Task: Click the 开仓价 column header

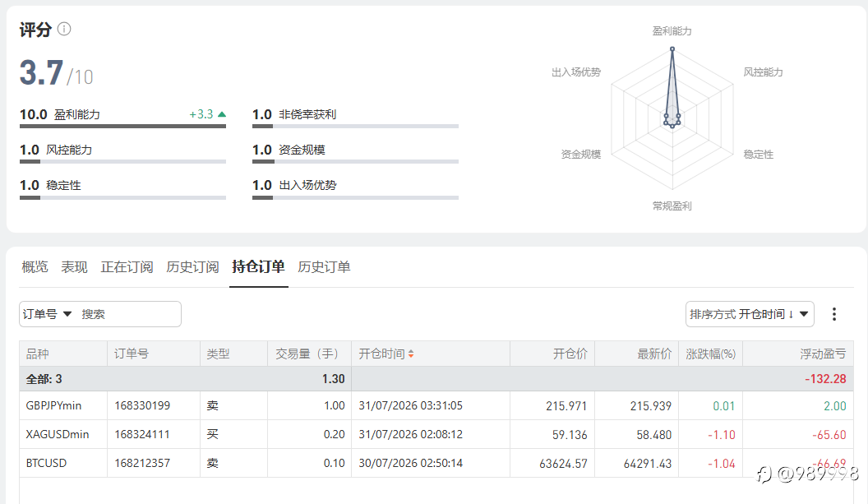Action: tap(552, 354)
